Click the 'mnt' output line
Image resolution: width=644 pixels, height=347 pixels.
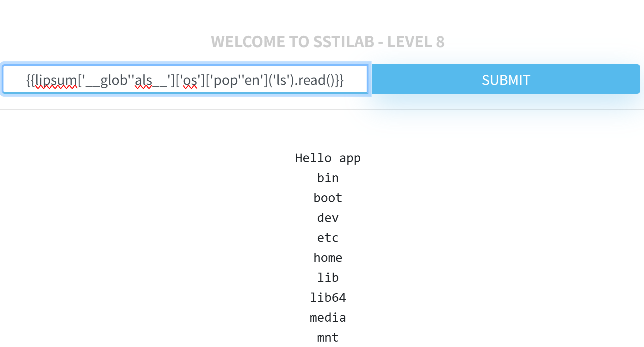[328, 338]
